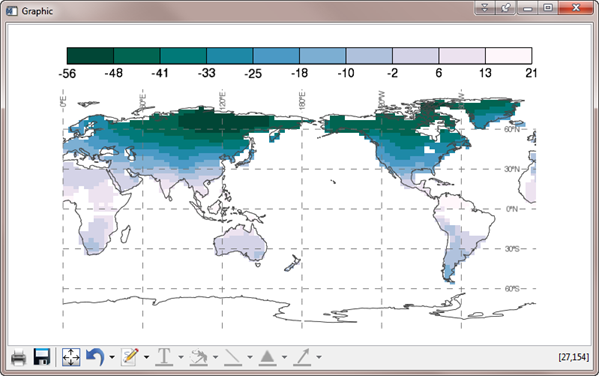Select the colorbar segment between -10 and -2
This screenshot has height=376, width=599.
pyautogui.click(x=369, y=56)
